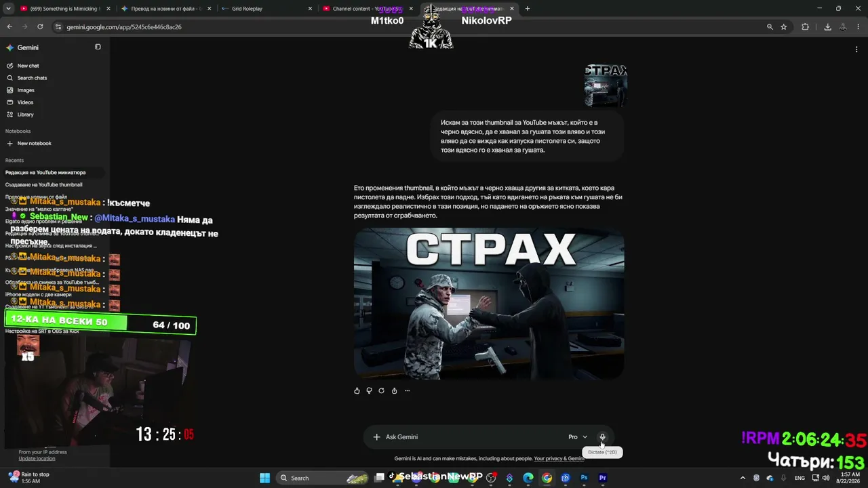The height and width of the screenshot is (488, 868).
Task: Close the Grid Roleplay tab
Action: [x=311, y=9]
